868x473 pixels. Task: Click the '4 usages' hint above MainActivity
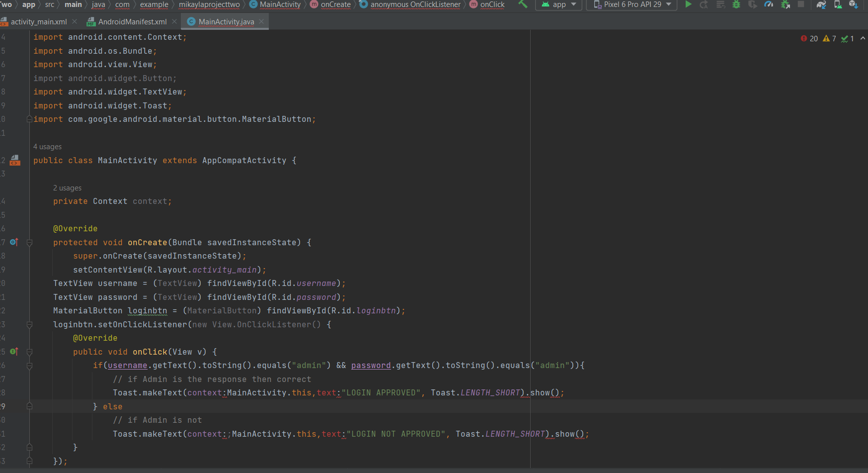pyautogui.click(x=48, y=147)
